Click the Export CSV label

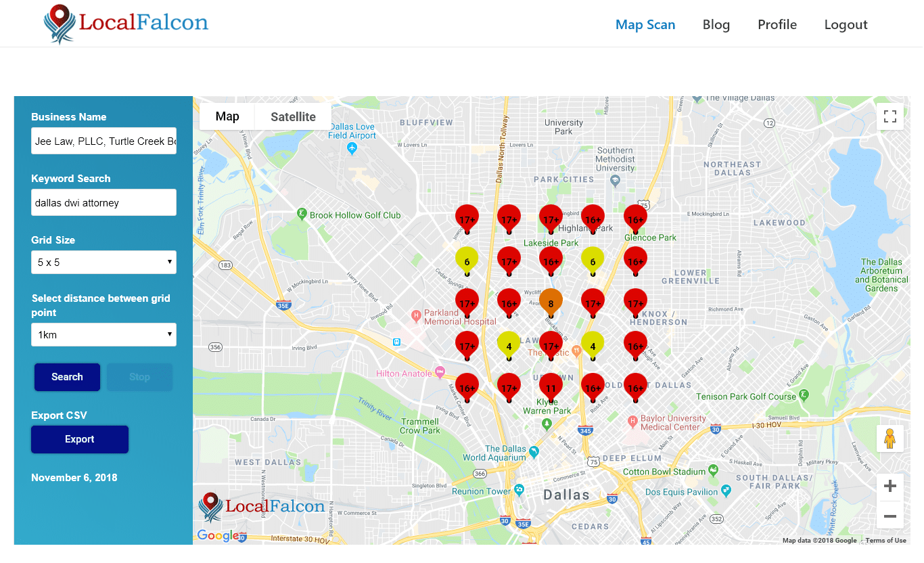tap(59, 415)
